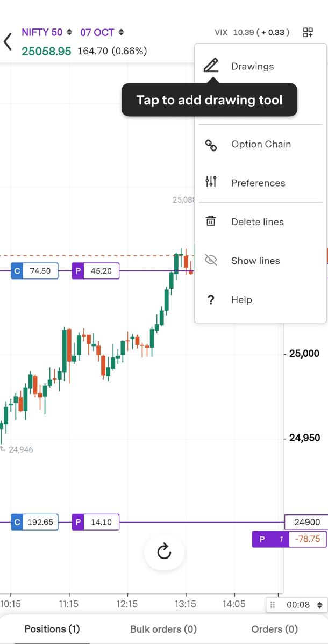Click the Put 14.10 price button
Viewport: 328px width, 644px height.
[96, 522]
